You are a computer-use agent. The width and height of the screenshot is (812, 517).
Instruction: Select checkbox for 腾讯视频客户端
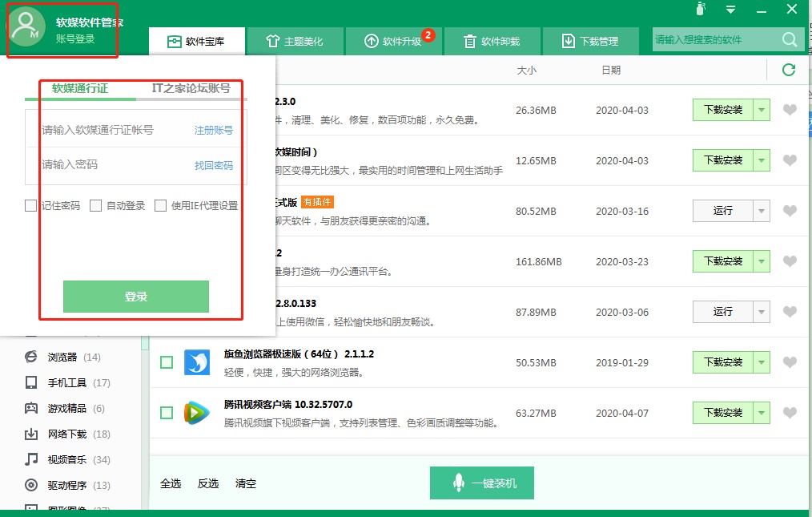point(167,413)
